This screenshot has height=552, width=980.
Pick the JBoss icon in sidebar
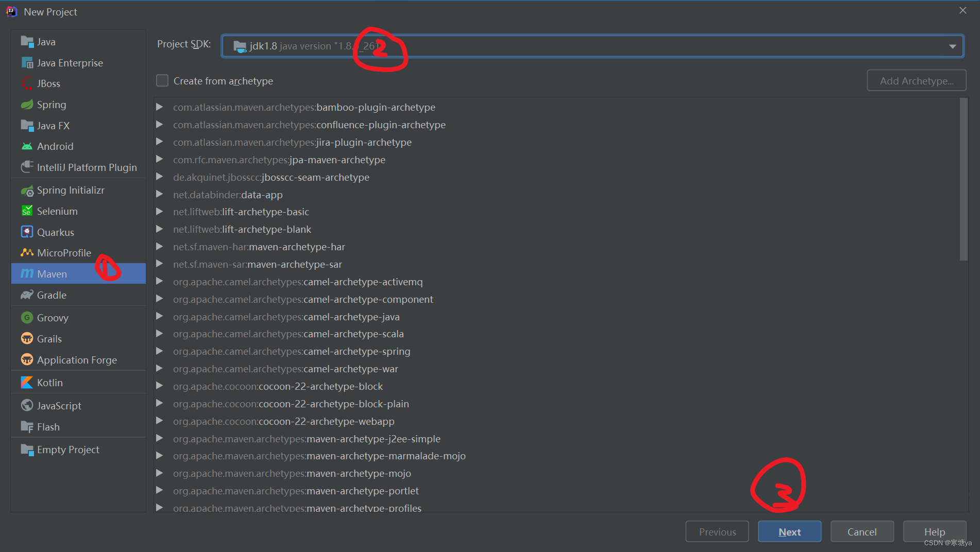point(27,83)
